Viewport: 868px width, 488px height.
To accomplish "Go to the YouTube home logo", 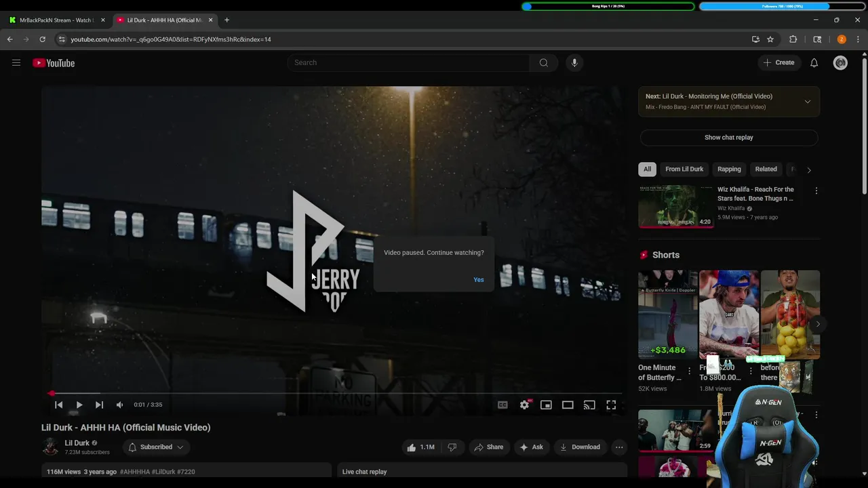I will coord(54,63).
